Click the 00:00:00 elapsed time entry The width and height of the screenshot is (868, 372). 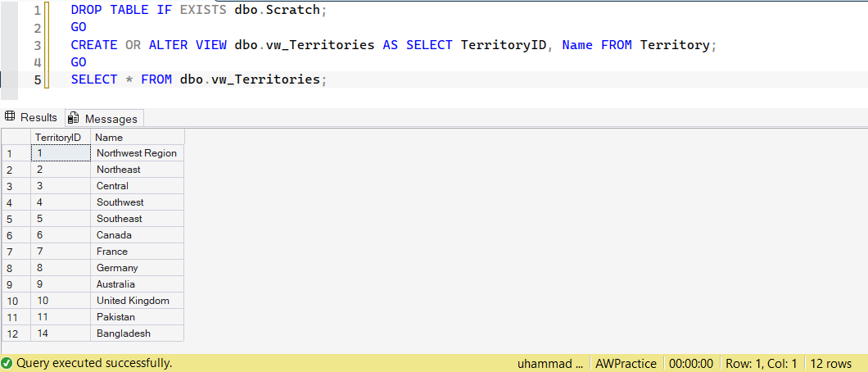tap(691, 364)
